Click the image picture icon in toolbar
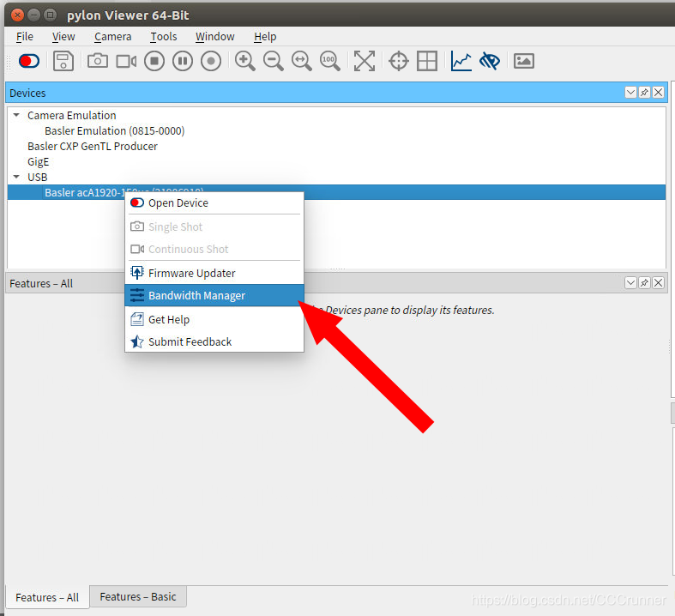675x616 pixels. (x=524, y=61)
